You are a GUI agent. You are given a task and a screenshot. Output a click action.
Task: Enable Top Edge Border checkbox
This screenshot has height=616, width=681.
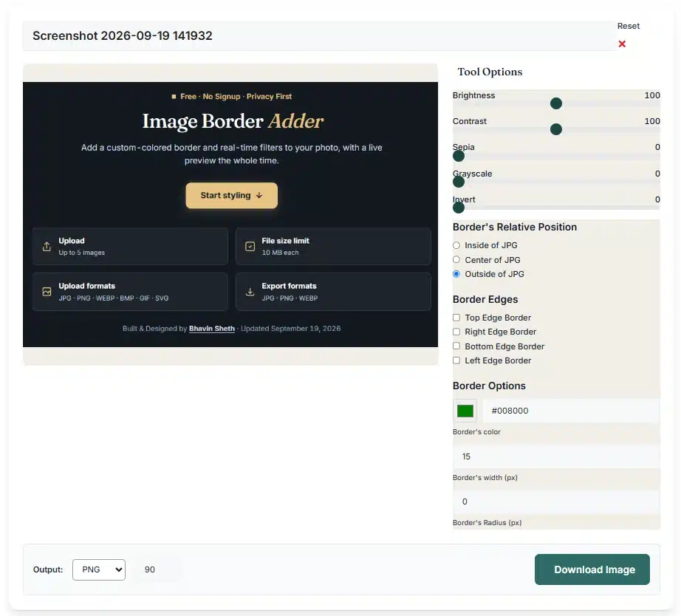pyautogui.click(x=456, y=318)
